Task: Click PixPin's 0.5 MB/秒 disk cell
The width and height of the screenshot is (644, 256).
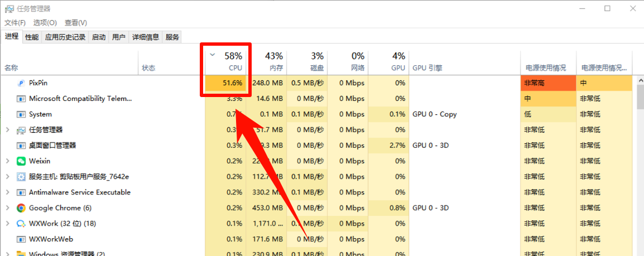Action: tap(307, 83)
